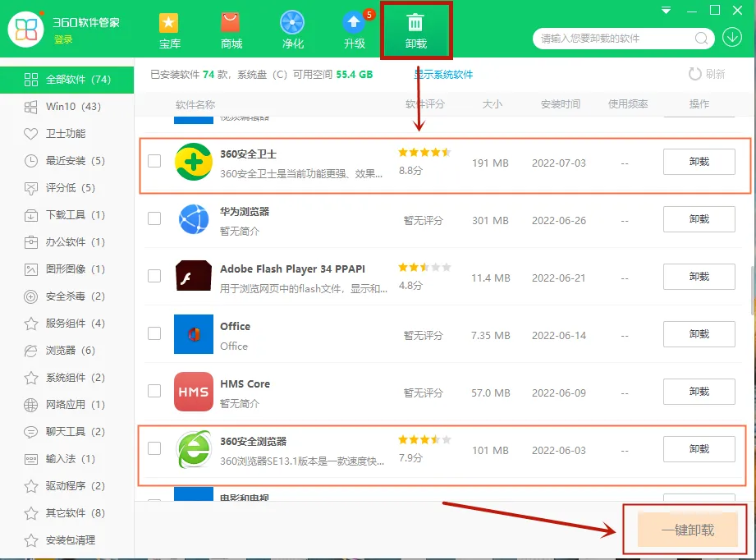Image resolution: width=756 pixels, height=560 pixels.
Task: Select 下载工具 (1) category
Action: coord(67,214)
